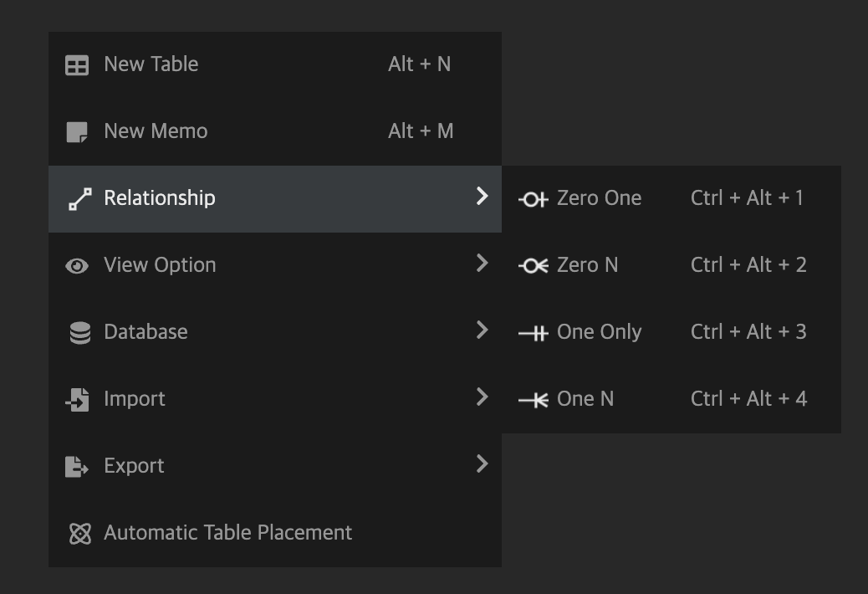Expand the View Option submenu arrow
The image size is (868, 594).
[482, 264]
